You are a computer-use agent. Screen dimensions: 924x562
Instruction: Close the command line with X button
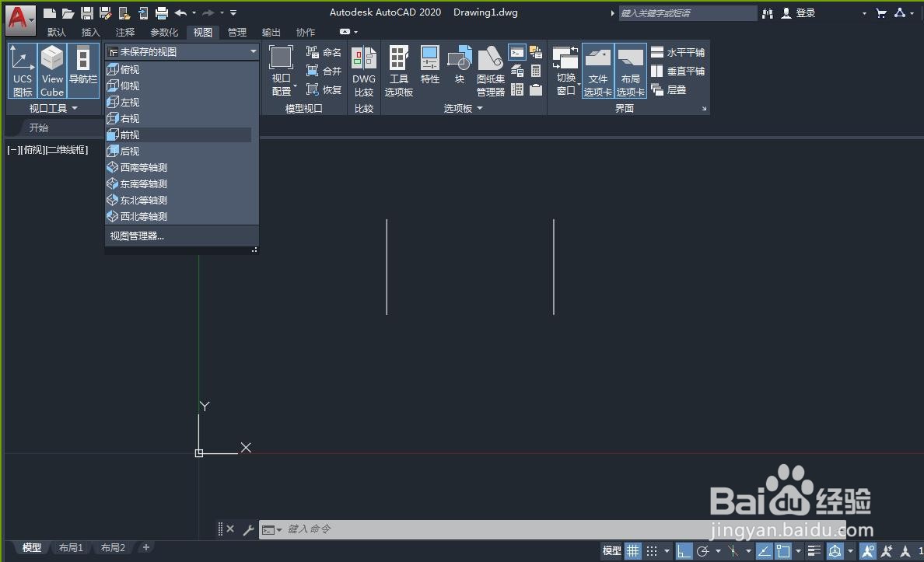[230, 529]
